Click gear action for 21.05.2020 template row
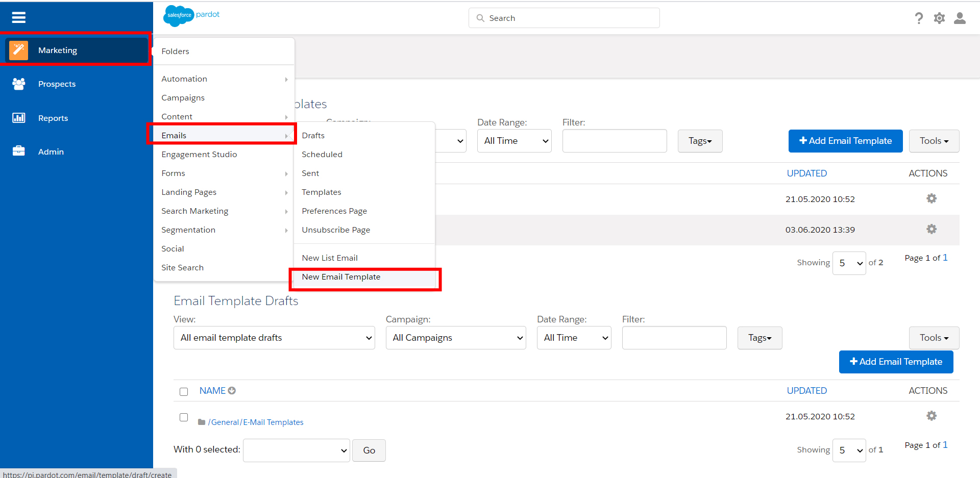The height and width of the screenshot is (478, 980). point(932,198)
